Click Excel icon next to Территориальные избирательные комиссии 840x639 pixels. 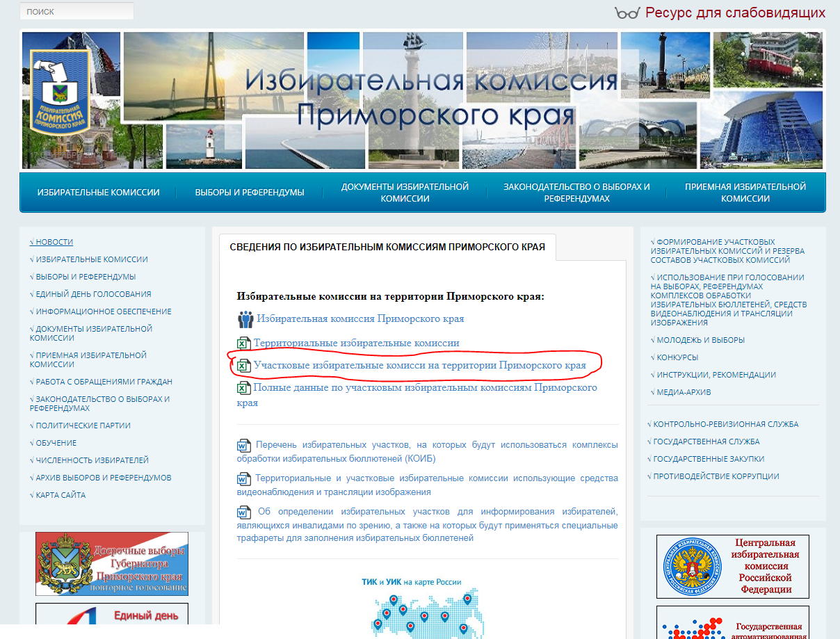coord(244,343)
